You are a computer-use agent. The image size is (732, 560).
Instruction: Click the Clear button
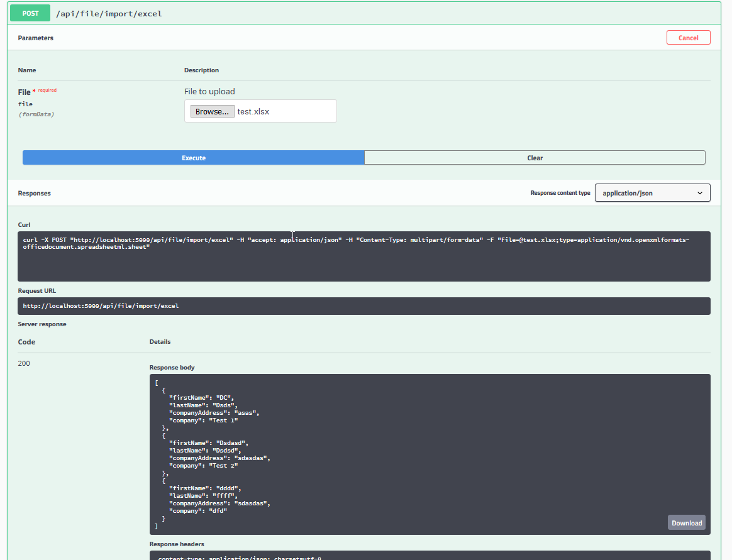535,158
